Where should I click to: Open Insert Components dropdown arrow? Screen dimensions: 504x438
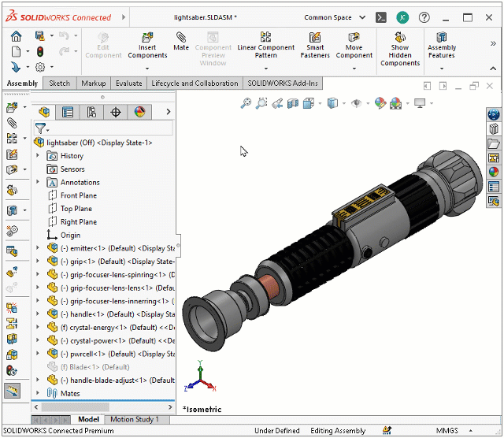coord(147,69)
